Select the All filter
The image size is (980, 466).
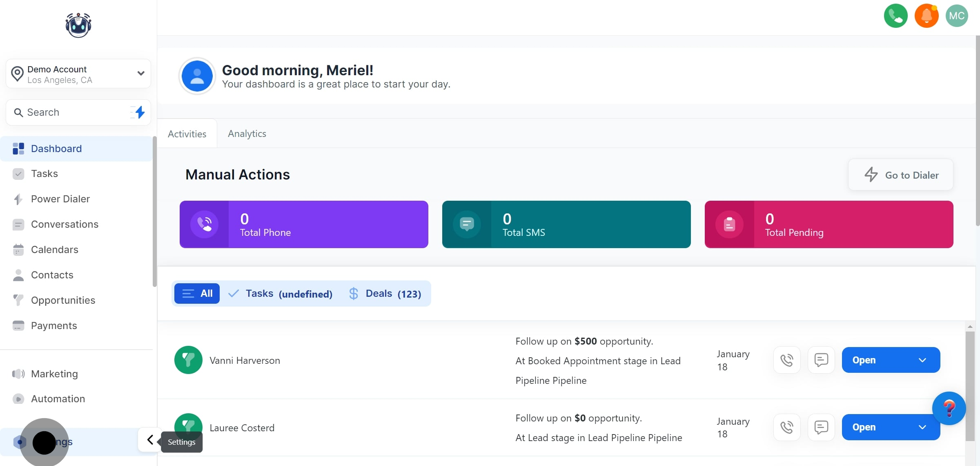(x=197, y=293)
